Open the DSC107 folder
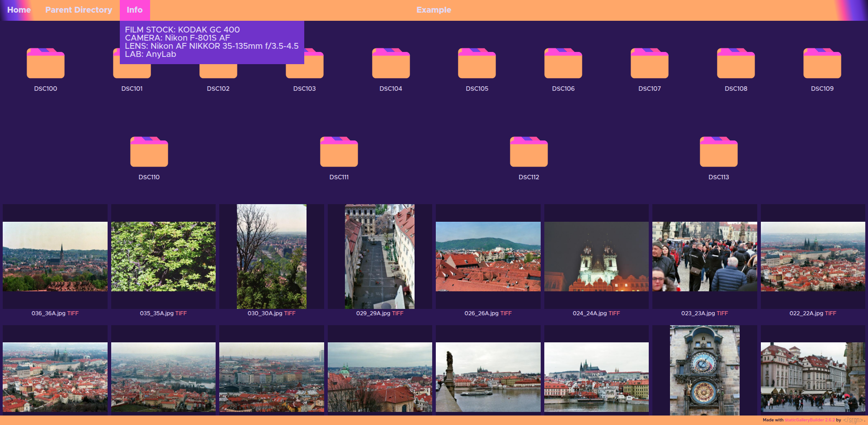 point(649,64)
